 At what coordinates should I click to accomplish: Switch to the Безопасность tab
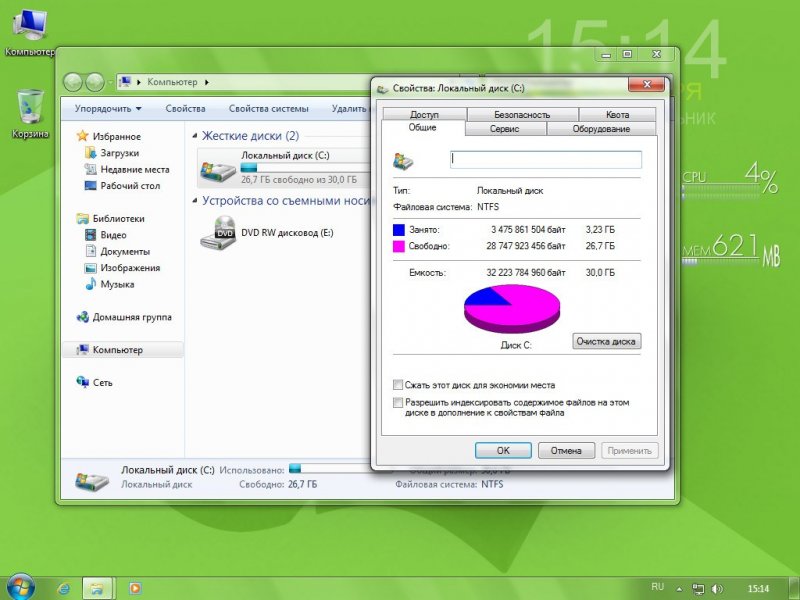(522, 115)
